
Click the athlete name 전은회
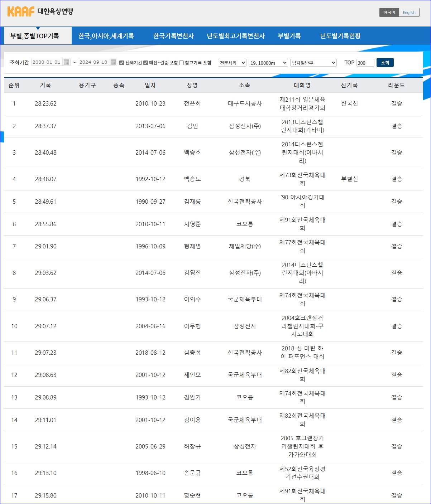tap(192, 104)
